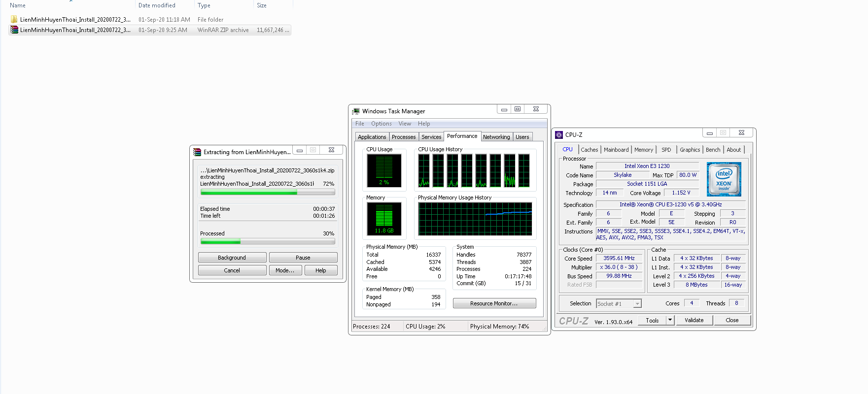Screen dimensions: 868x394
Task: Sort by the Size column header
Action: pyautogui.click(x=262, y=5)
